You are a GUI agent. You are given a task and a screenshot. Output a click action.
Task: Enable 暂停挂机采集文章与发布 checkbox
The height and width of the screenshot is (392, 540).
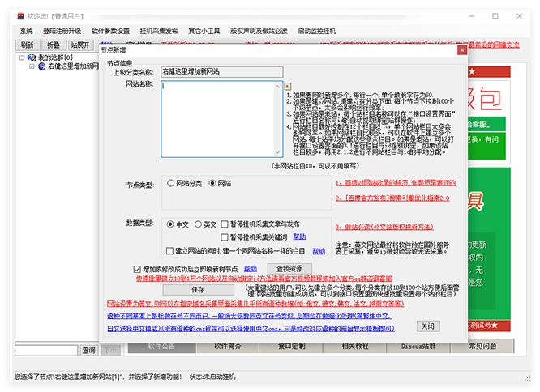click(x=223, y=224)
